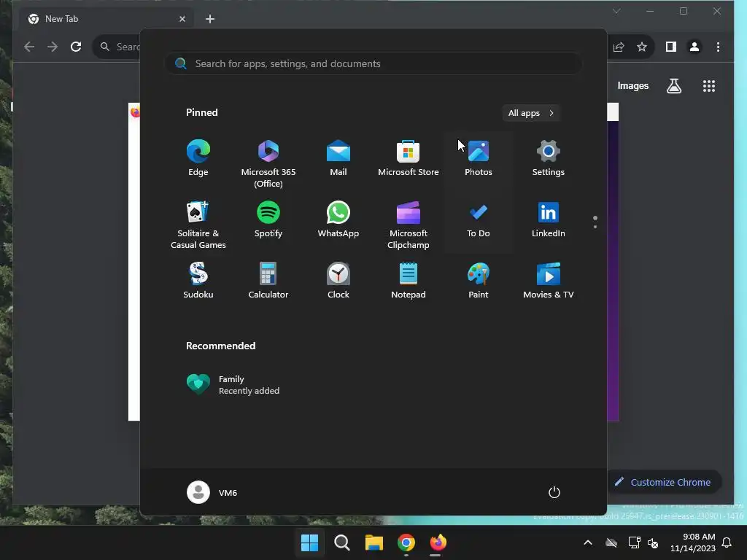Launch WhatsApp
The width and height of the screenshot is (747, 560).
tap(338, 220)
